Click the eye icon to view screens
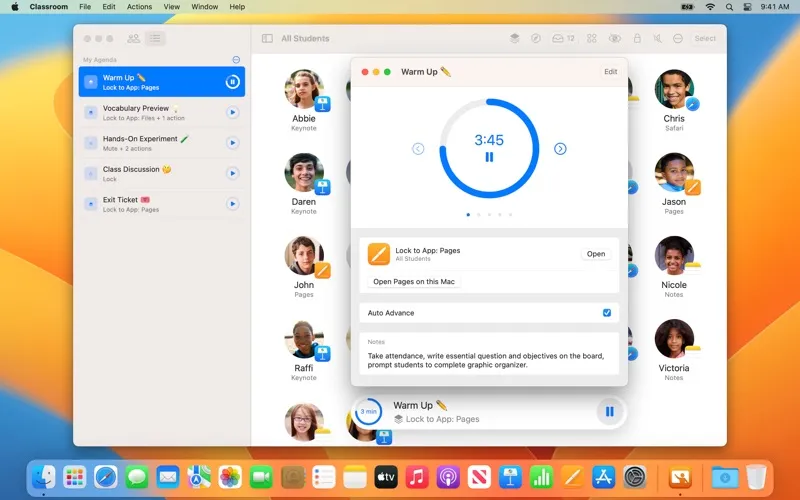The image size is (800, 500). pos(615,38)
